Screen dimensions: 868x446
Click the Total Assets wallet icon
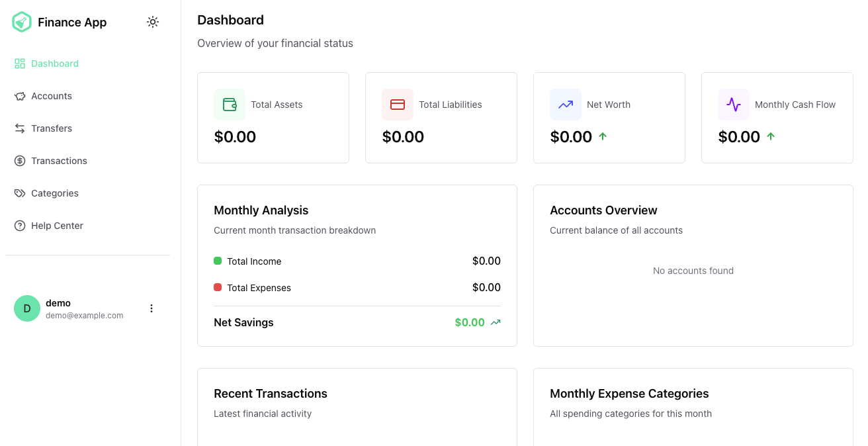click(230, 105)
